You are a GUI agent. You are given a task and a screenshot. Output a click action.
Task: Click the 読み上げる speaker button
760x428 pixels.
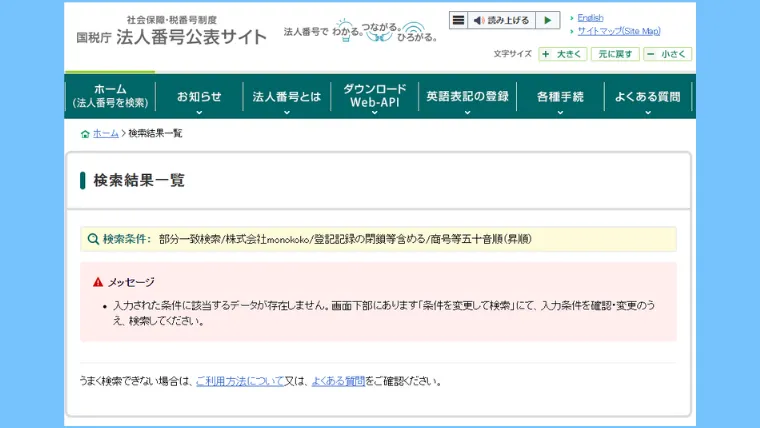pyautogui.click(x=501, y=20)
